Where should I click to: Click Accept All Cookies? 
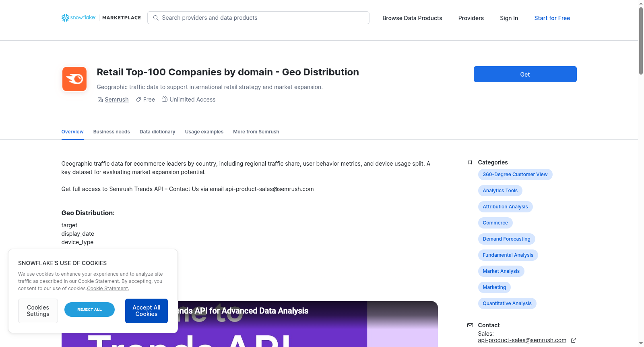[x=147, y=311]
